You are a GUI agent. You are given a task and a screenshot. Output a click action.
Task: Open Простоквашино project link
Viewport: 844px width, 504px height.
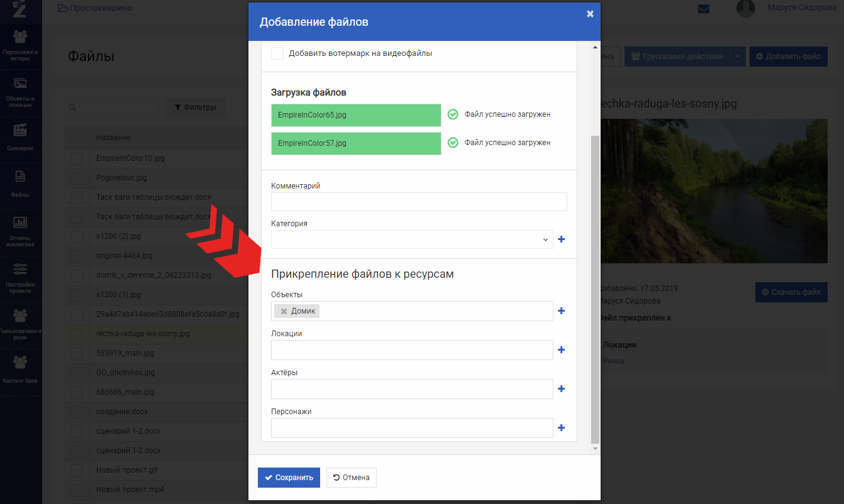pos(95,8)
